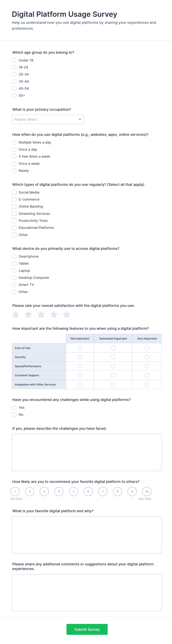
Task: Set Ease of Use to Not Important
Action: coord(80,348)
